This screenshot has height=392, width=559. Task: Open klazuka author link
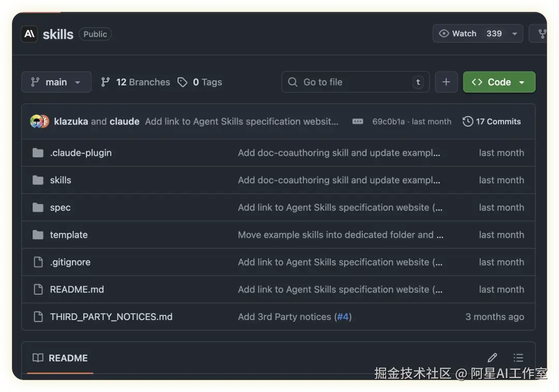(71, 121)
